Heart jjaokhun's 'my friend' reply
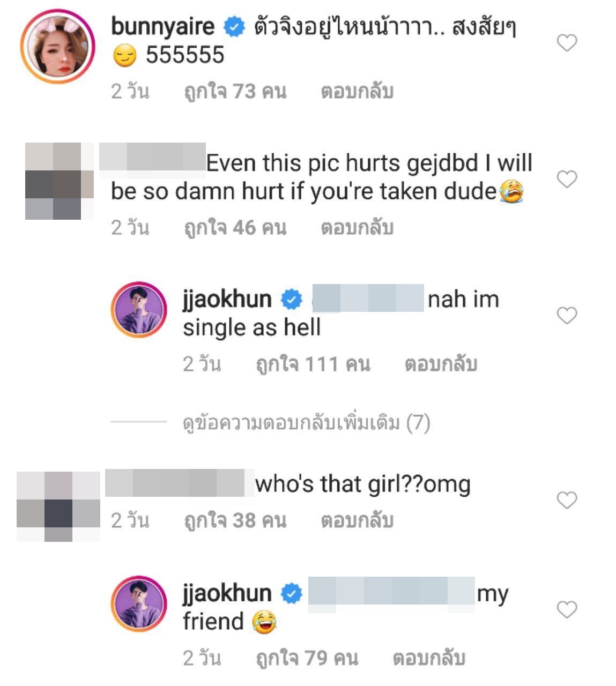This screenshot has width=616, height=686. coord(567,609)
